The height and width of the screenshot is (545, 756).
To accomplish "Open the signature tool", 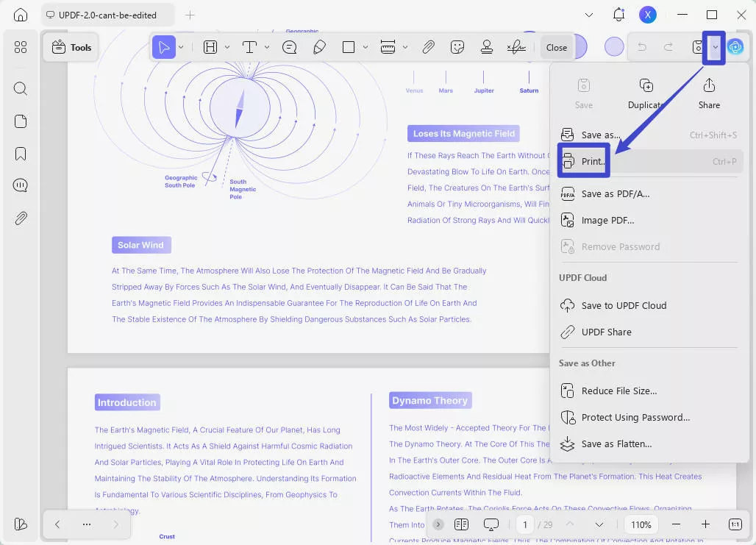I will coord(516,47).
